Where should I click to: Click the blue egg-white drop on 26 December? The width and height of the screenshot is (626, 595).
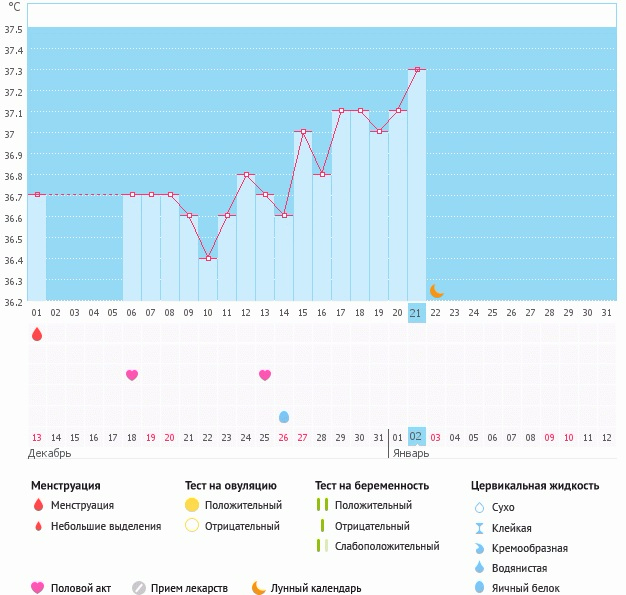tap(284, 417)
